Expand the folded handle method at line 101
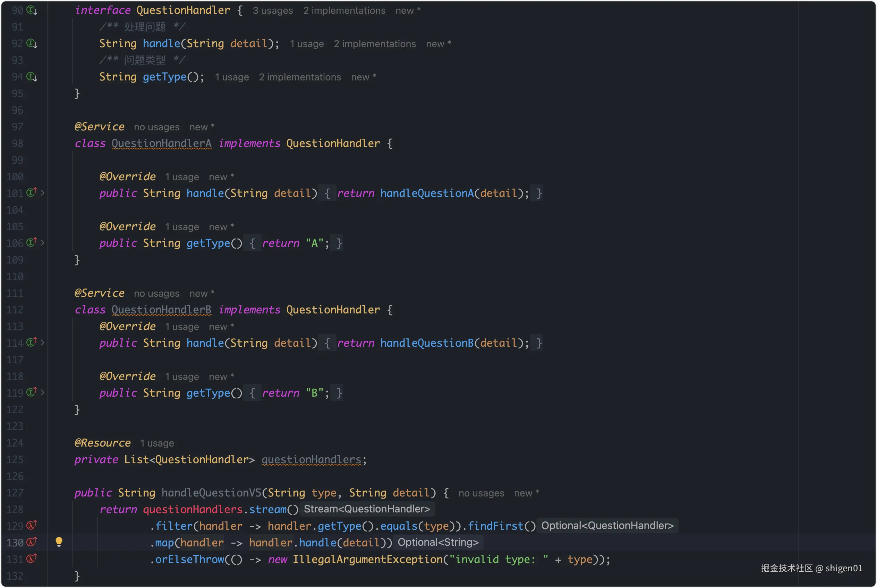 click(x=42, y=193)
